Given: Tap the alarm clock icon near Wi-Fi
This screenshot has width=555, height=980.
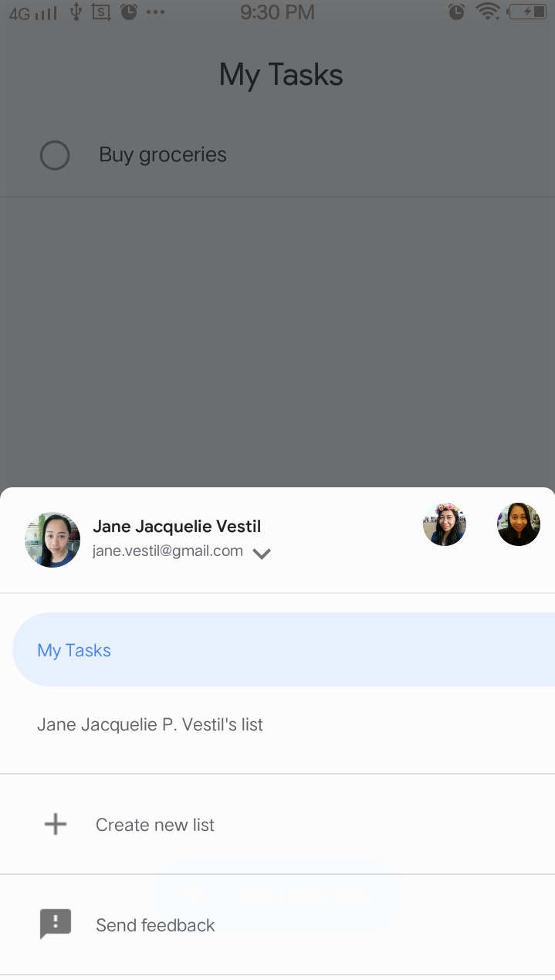Looking at the screenshot, I should (457, 12).
